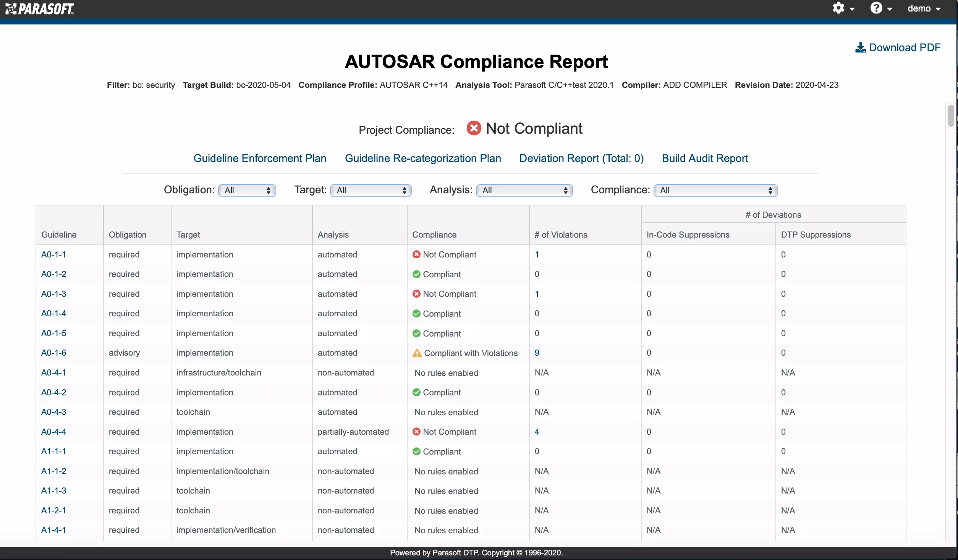
Task: Open guideline A0-1-3
Action: (x=53, y=294)
